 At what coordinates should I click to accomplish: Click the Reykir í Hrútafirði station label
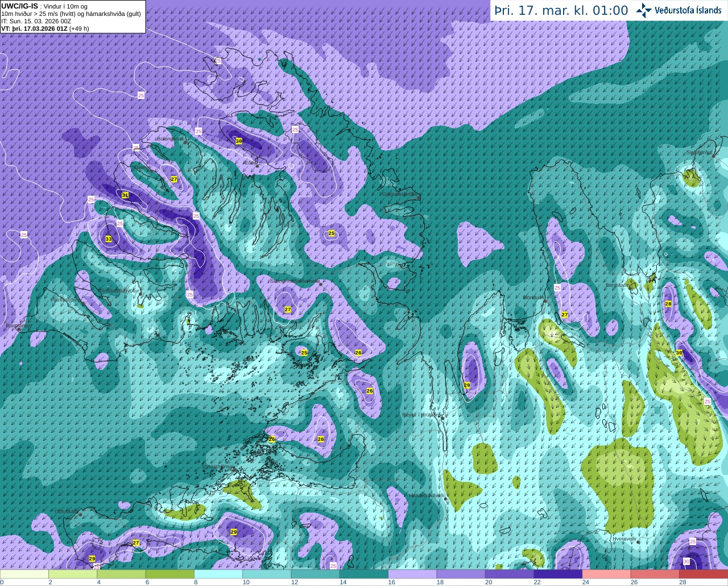(x=421, y=415)
